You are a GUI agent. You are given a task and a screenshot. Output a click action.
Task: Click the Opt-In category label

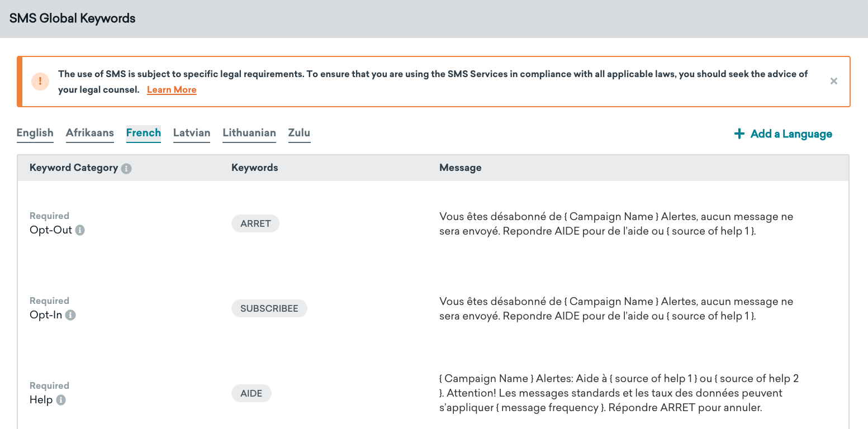click(46, 314)
